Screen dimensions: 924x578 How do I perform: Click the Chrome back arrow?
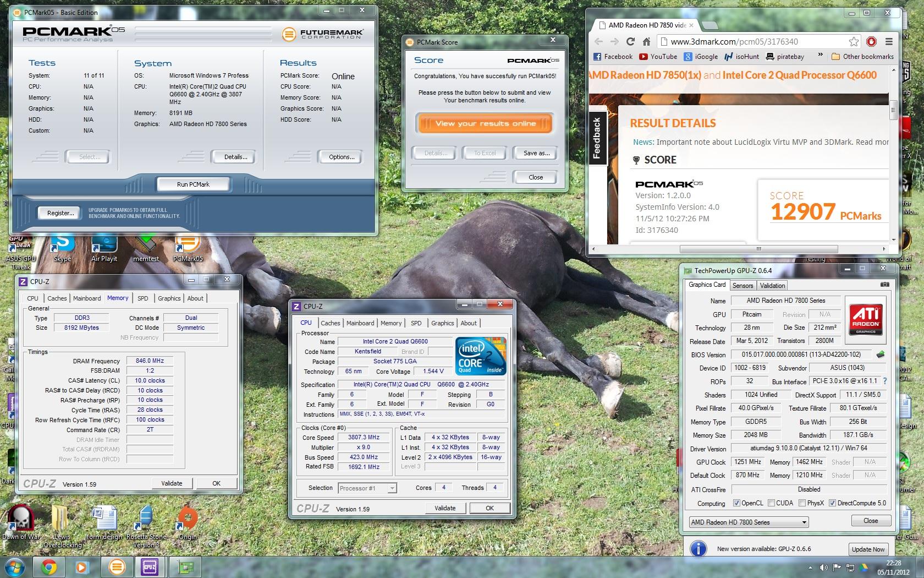click(x=598, y=41)
